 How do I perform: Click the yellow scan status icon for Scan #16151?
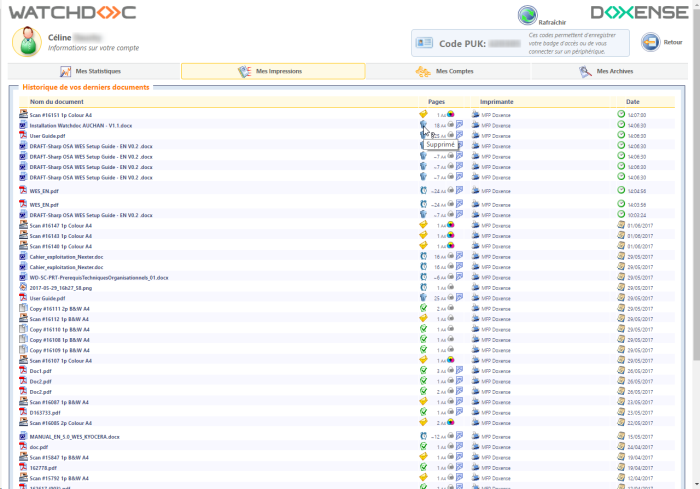click(423, 115)
